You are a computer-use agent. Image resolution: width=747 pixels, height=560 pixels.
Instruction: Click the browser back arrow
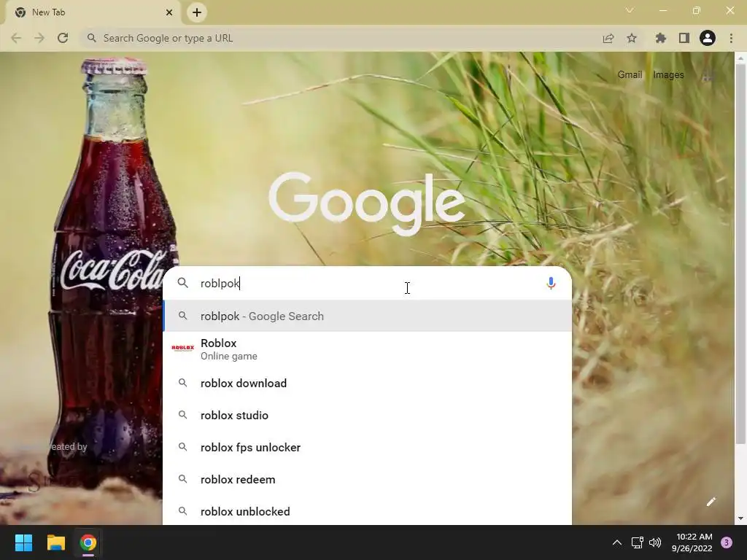pyautogui.click(x=16, y=38)
